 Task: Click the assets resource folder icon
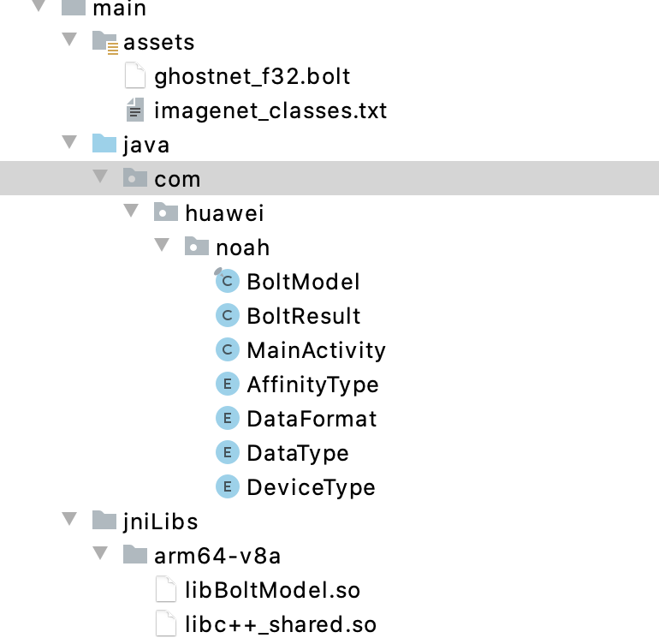click(104, 42)
